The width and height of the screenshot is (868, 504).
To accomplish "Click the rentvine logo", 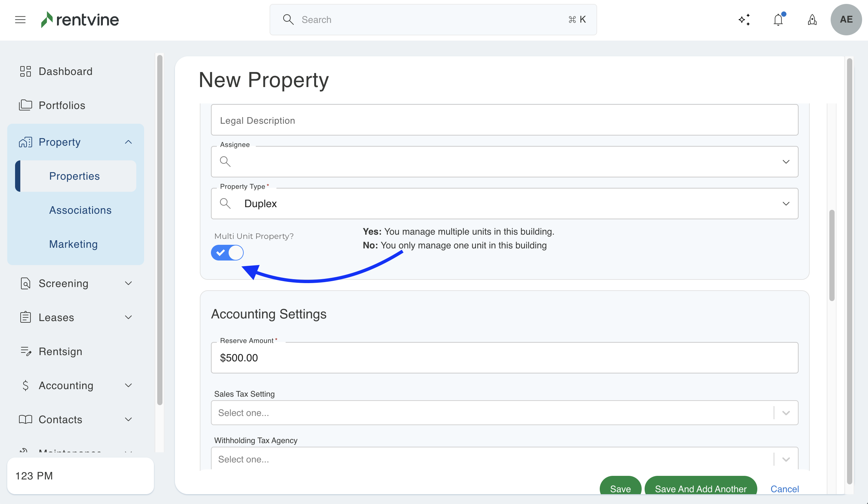I will tap(80, 20).
